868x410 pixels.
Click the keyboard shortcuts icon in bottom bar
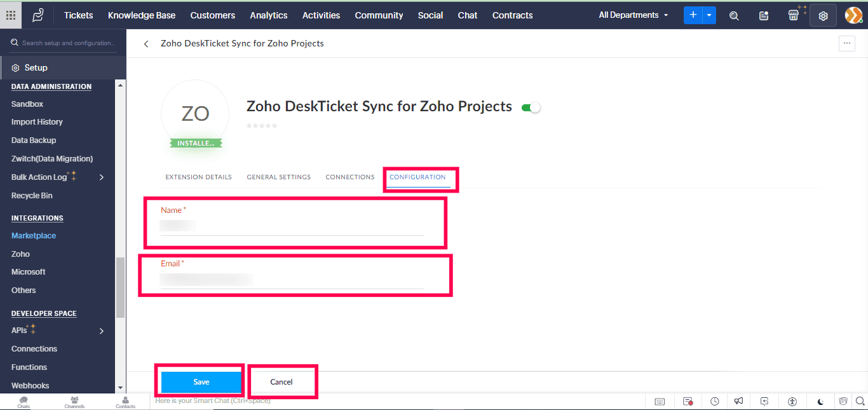(x=660, y=402)
